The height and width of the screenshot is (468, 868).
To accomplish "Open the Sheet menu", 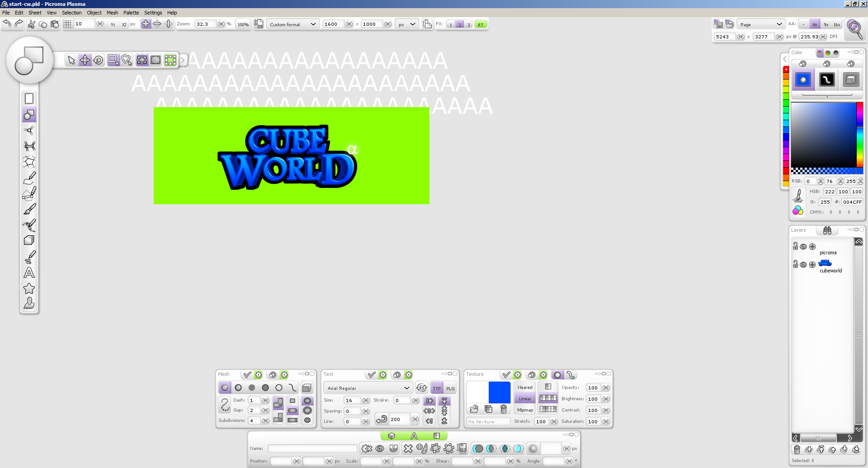I will 35,13.
